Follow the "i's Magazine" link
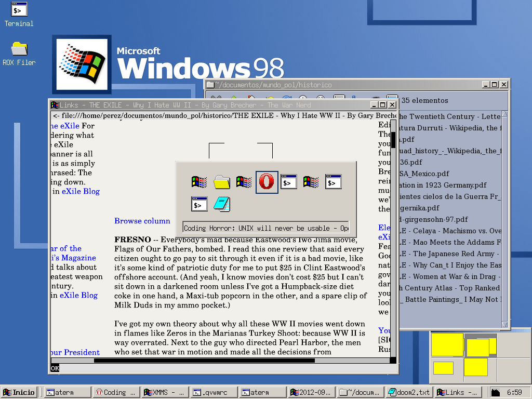 tap(74, 258)
